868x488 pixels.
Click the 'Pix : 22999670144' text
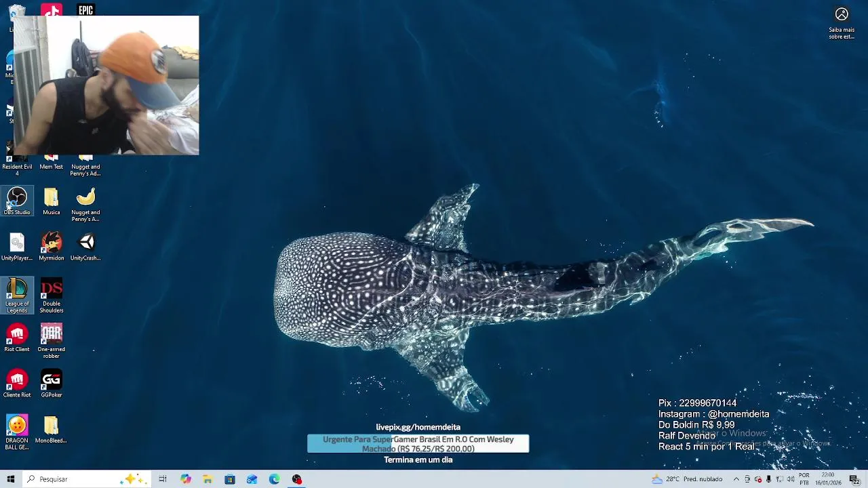pyautogui.click(x=697, y=403)
